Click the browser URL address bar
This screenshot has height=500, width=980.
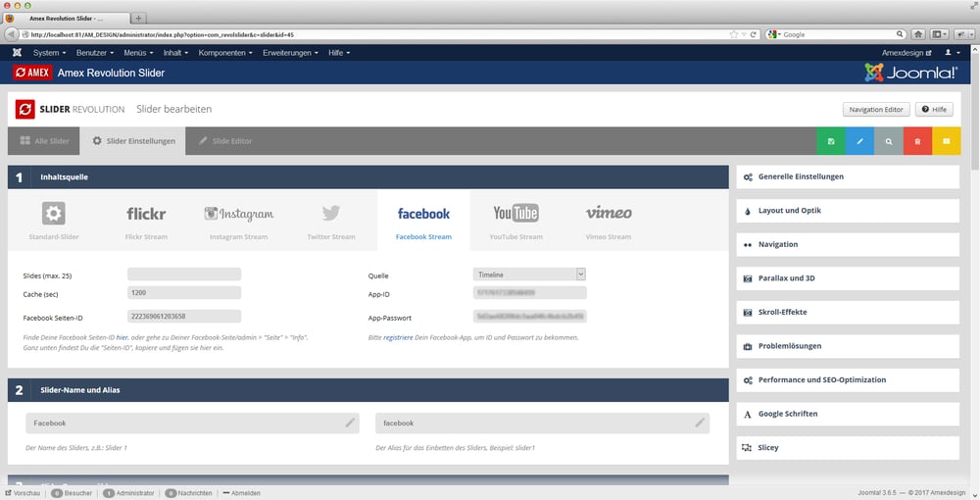pos(375,34)
